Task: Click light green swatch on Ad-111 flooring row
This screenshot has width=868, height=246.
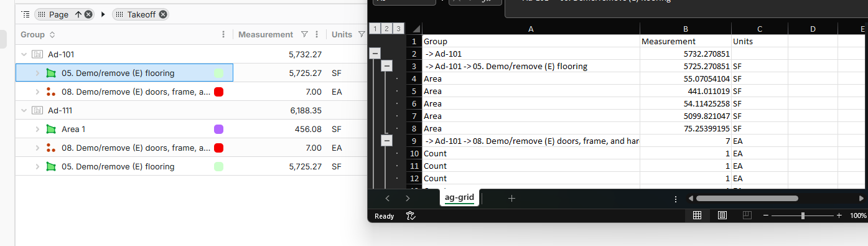Action: (x=218, y=166)
